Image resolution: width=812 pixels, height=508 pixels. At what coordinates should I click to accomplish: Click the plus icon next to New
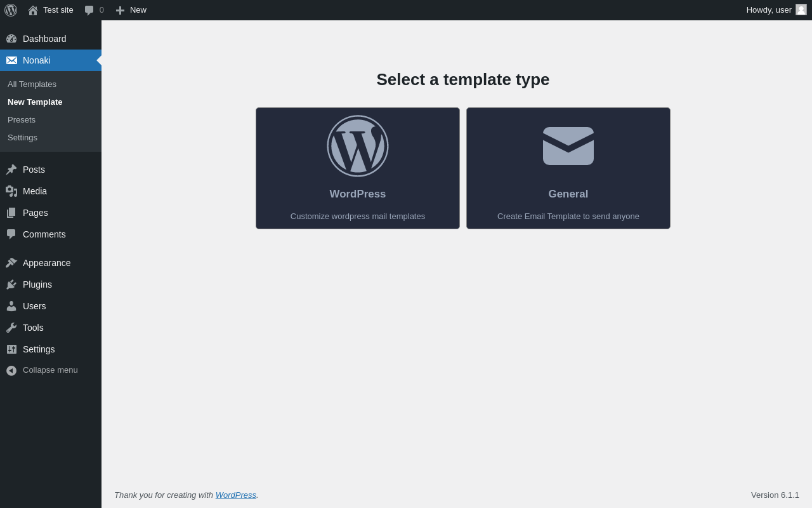pyautogui.click(x=120, y=10)
